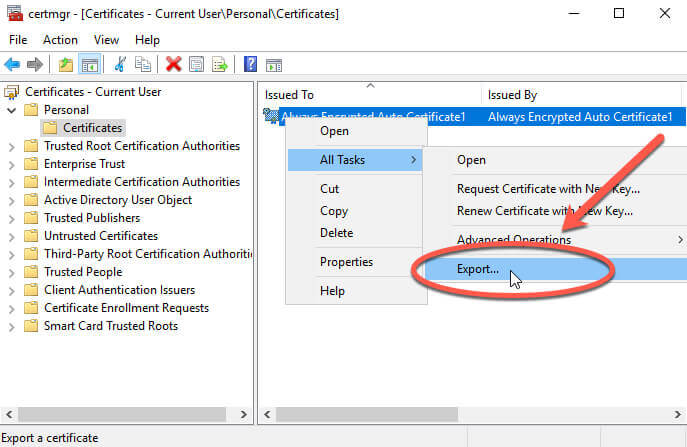Select Smart Card Trusted Roots item

tap(111, 326)
